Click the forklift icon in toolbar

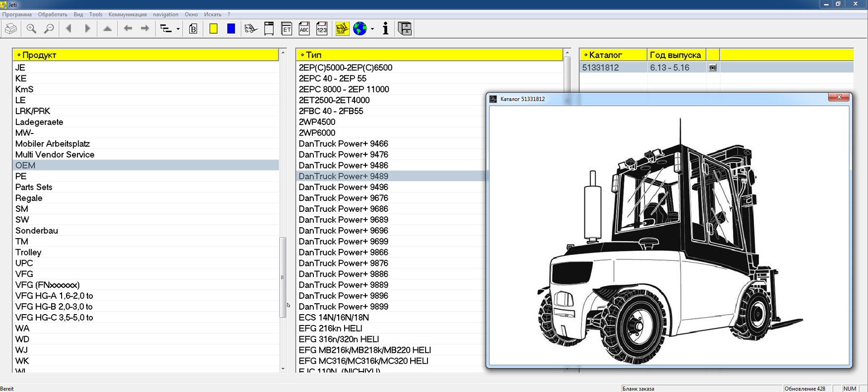251,29
